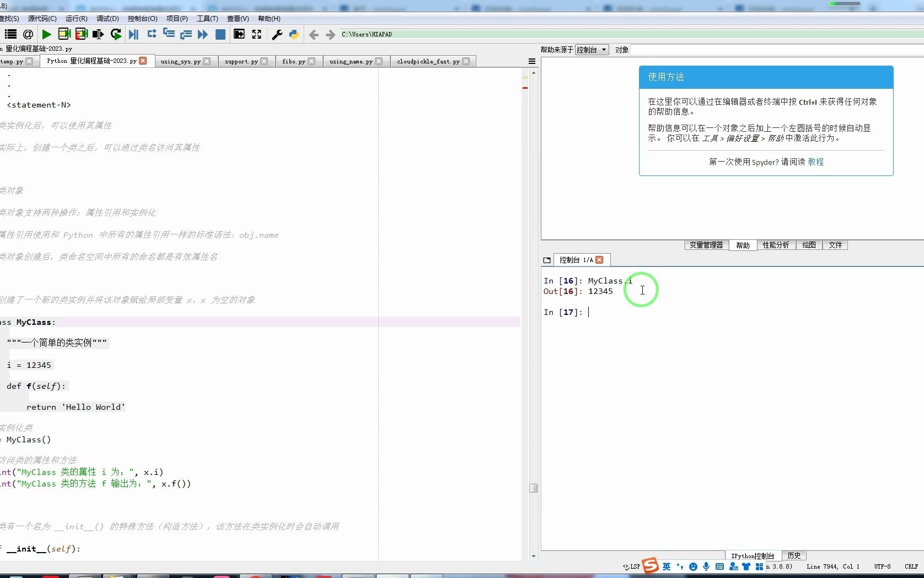Close Python 量化编程基础-2023.py tab
Image resolution: width=924 pixels, height=578 pixels.
tap(143, 61)
